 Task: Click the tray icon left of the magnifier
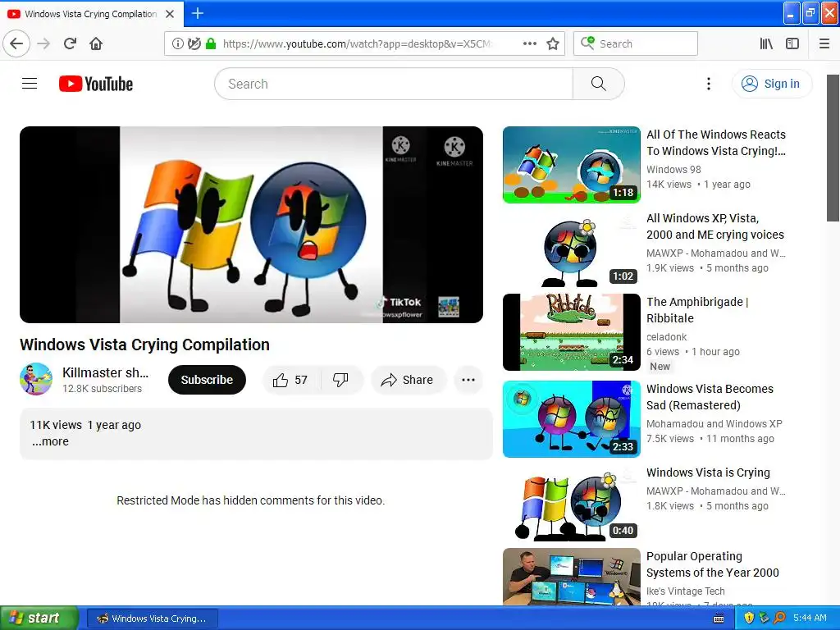tap(764, 618)
